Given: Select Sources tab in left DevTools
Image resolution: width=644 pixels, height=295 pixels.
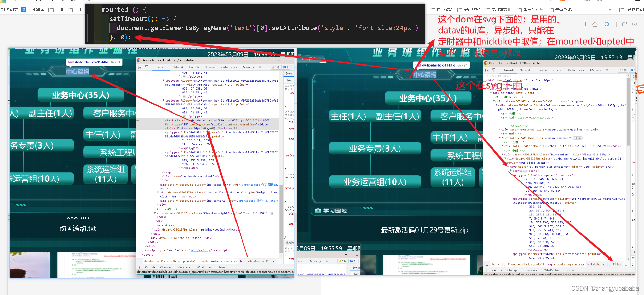Looking at the screenshot, I should 210,67.
